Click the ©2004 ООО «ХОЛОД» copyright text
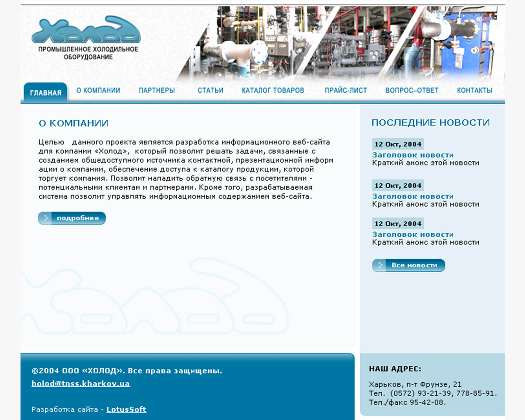Screen dimensions: 525x420 point(127,371)
